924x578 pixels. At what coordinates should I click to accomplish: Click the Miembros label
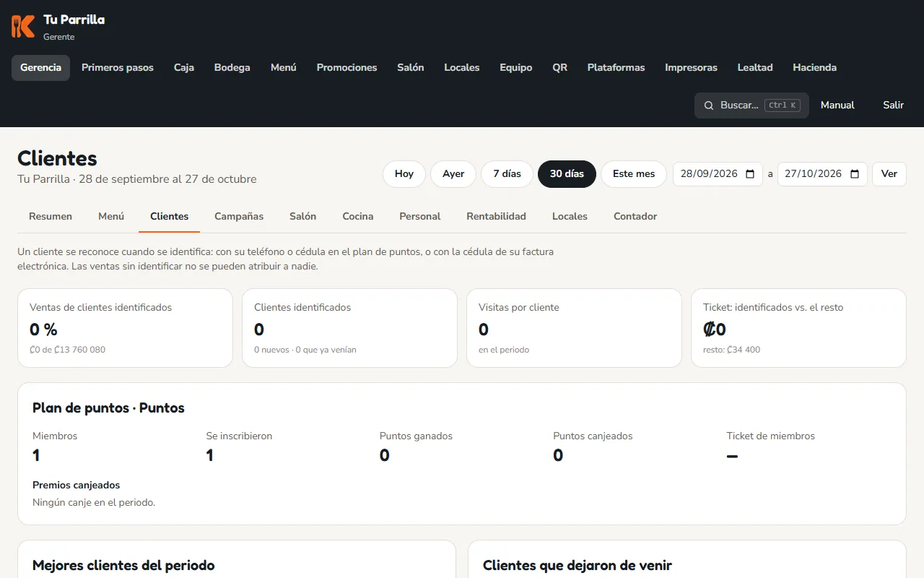(x=55, y=436)
